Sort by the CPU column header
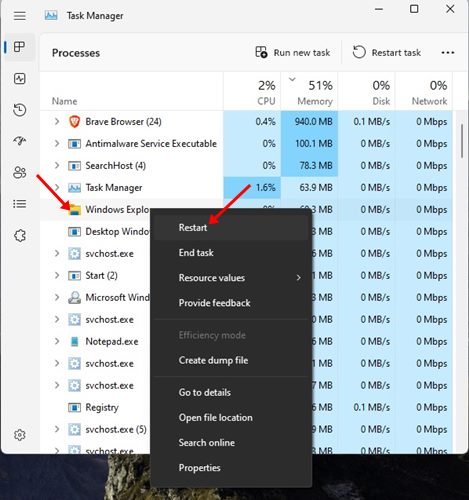 point(252,91)
